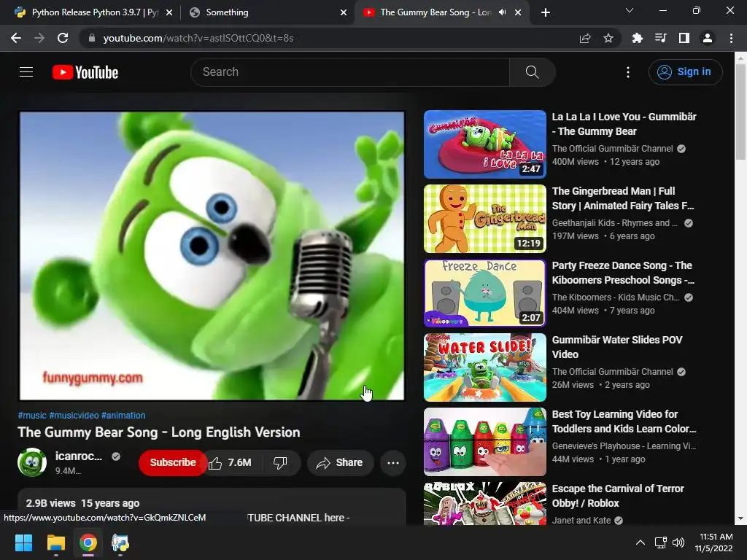Click the search magnifier button
This screenshot has width=747, height=560.
[532, 72]
